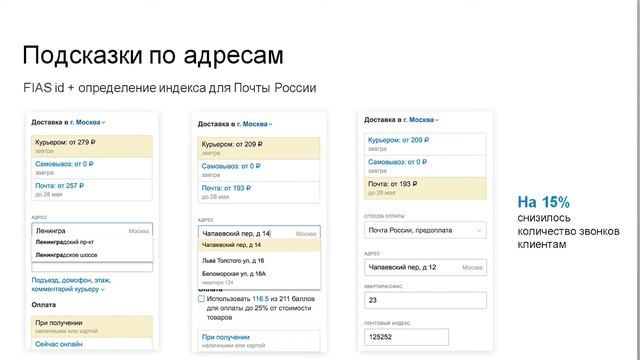Select Курьером от 209 ₽ in middle form
The image size is (640, 360).
point(259,149)
